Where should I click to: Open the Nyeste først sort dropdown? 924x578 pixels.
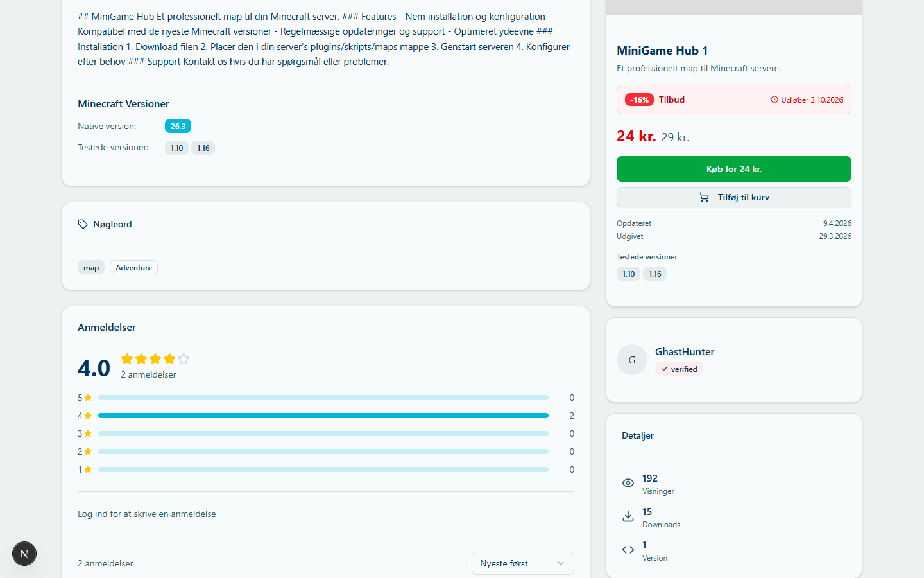(523, 563)
